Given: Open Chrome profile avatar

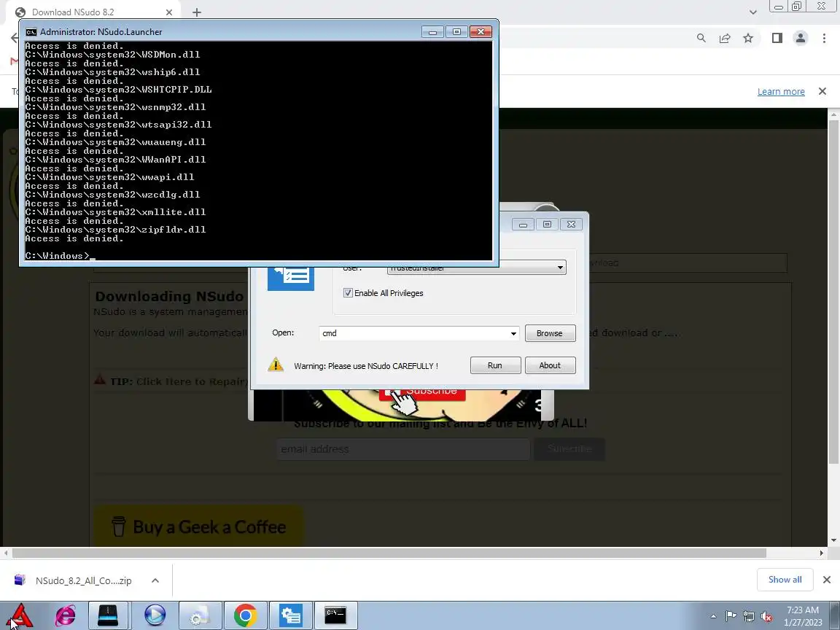Looking at the screenshot, I should tap(801, 38).
